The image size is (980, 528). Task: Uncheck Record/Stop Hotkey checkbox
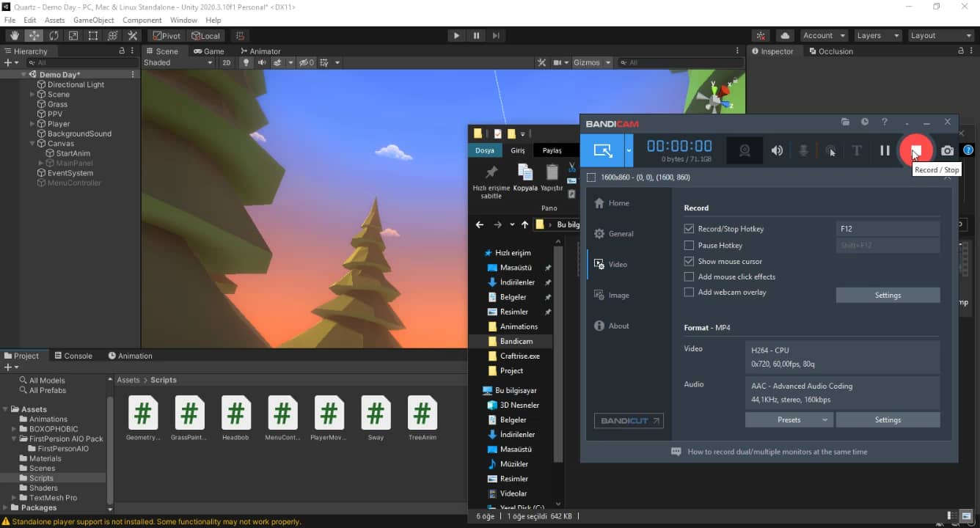coord(689,229)
